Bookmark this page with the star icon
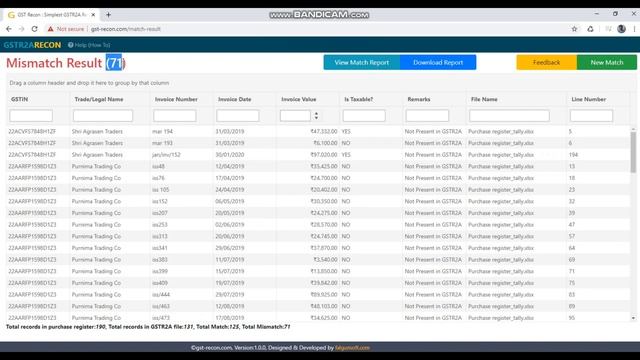 [574, 29]
